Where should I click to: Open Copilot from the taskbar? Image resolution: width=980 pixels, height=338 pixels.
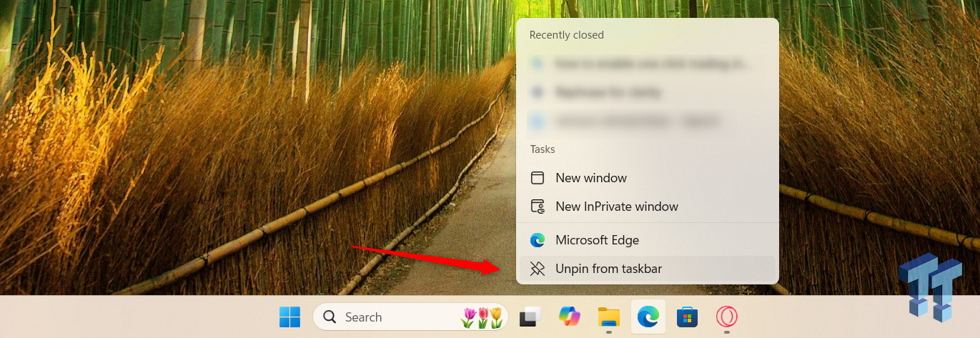[570, 317]
